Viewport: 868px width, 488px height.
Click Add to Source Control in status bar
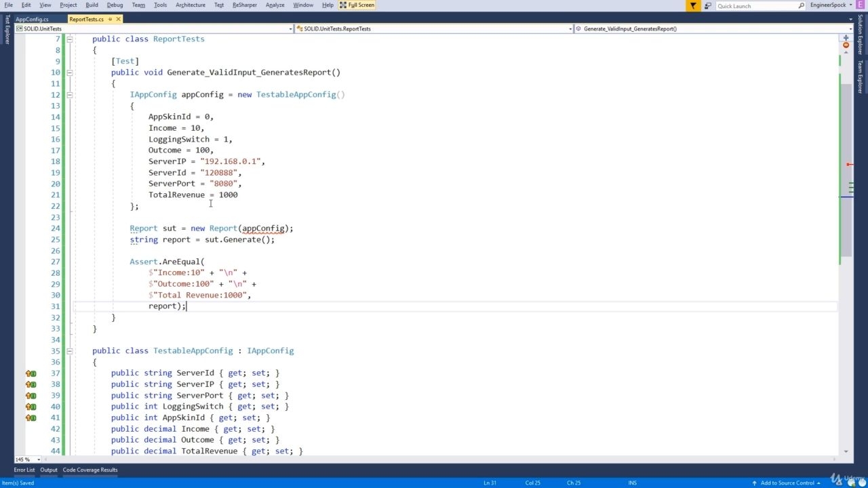(x=787, y=483)
